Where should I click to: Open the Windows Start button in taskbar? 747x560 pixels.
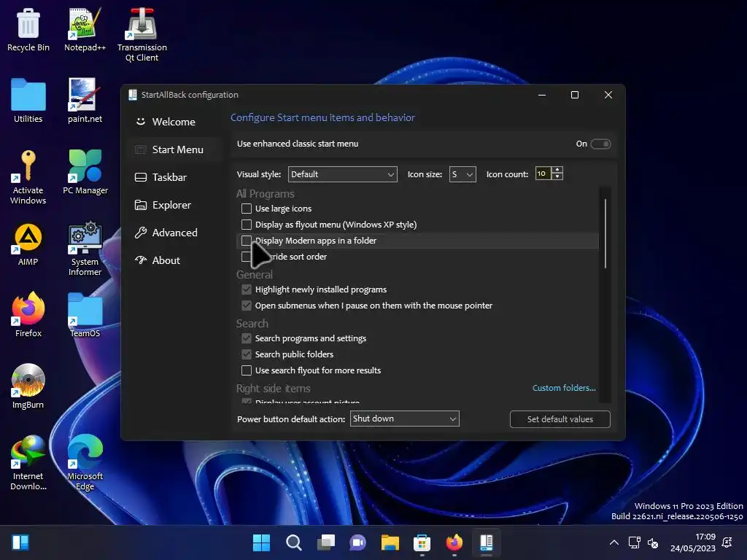click(261, 542)
